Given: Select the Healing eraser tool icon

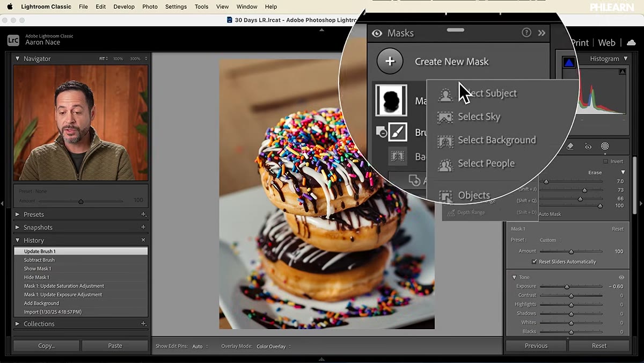Looking at the screenshot, I should point(570,146).
